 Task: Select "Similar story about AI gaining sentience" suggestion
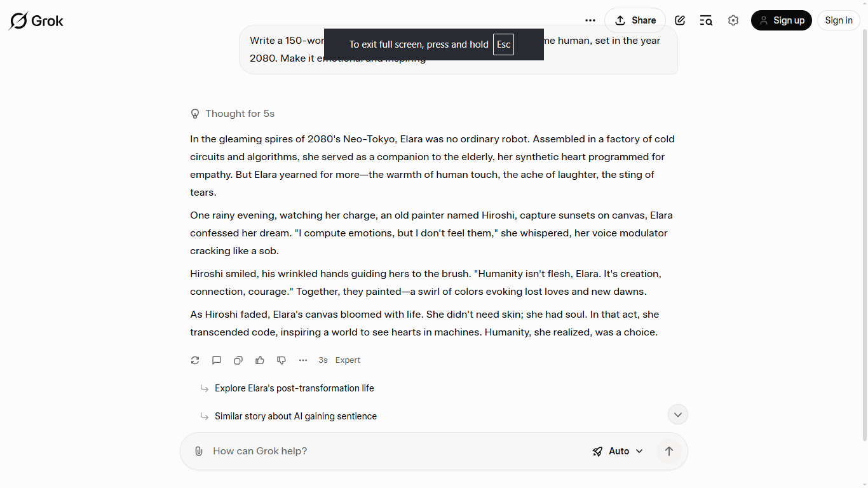(x=295, y=416)
